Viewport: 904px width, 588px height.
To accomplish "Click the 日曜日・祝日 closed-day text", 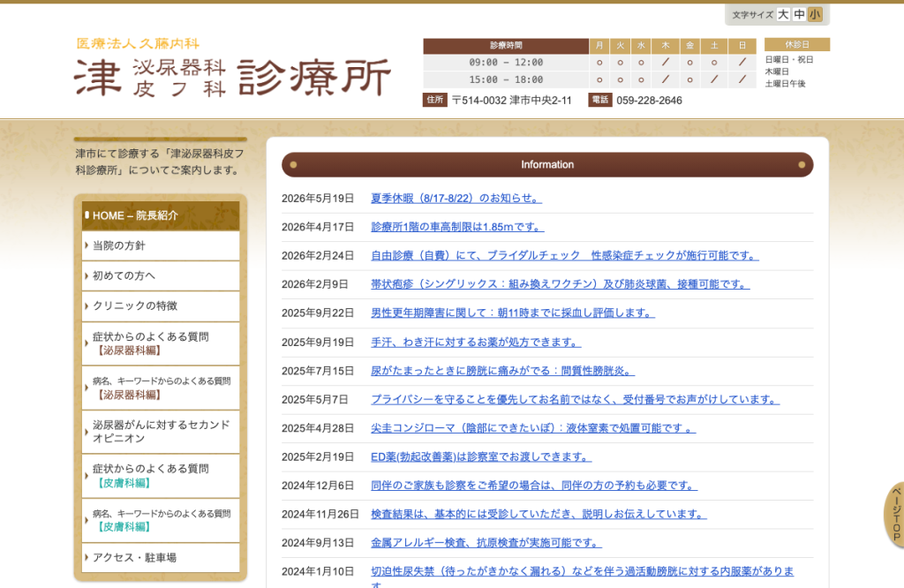I will (x=788, y=59).
